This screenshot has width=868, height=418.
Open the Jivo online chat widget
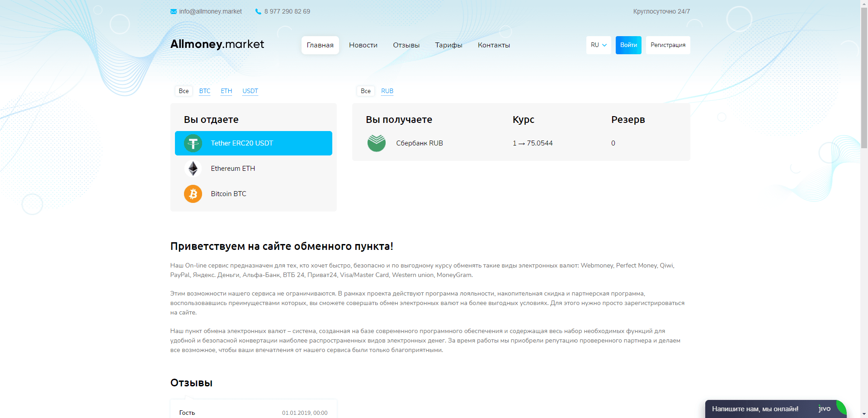pos(776,408)
